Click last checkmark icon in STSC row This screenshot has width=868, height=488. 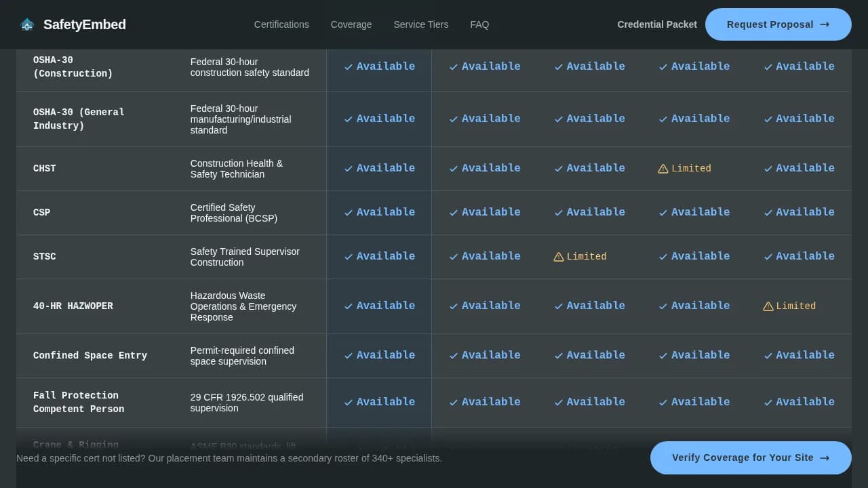(768, 256)
